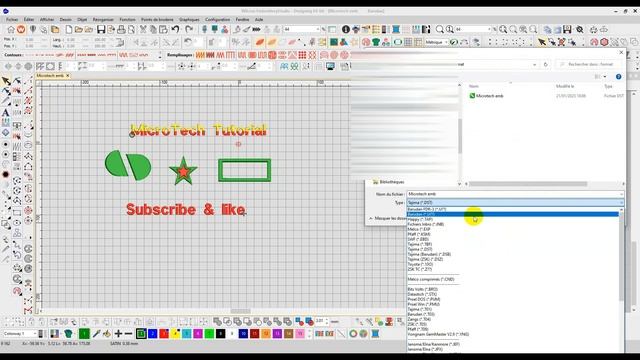The width and height of the screenshot is (640, 360).
Task: Select Bibliothèques in dialog folder tree
Action: 388,182
